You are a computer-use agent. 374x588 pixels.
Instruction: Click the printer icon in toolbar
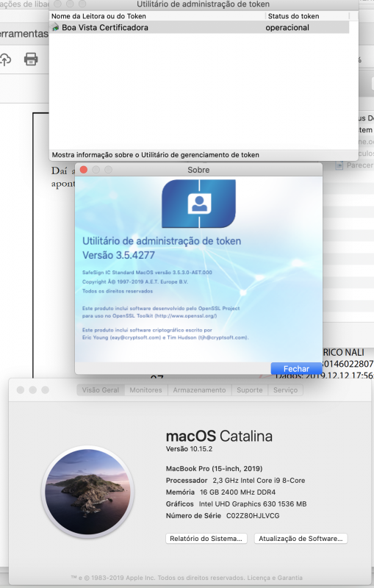31,59
